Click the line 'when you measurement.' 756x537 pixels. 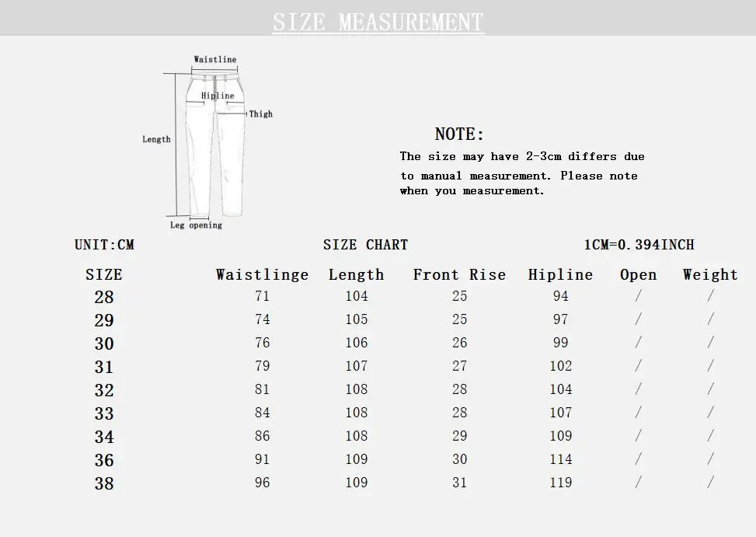(x=472, y=191)
